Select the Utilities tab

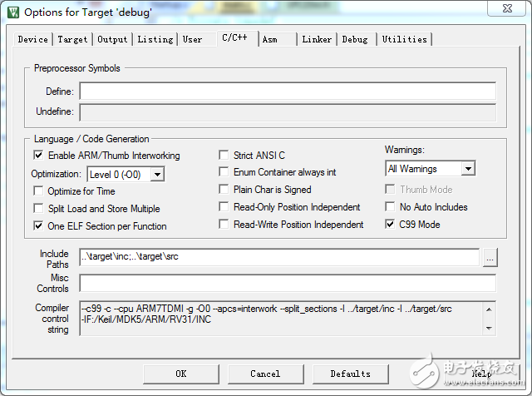tap(404, 39)
